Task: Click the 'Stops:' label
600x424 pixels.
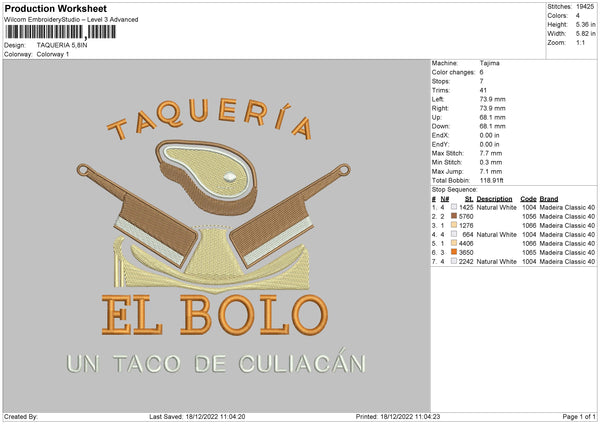Action: click(x=441, y=81)
